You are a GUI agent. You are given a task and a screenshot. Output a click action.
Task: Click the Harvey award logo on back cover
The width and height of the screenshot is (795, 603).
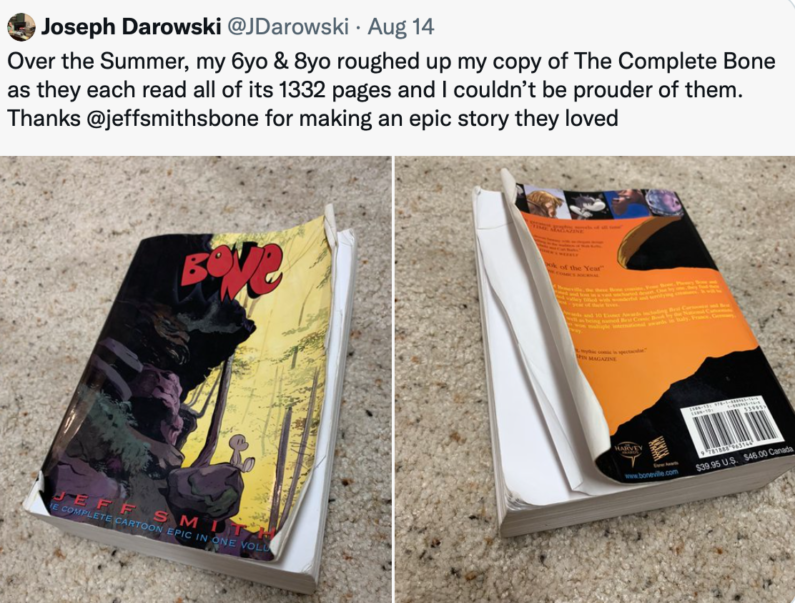click(629, 454)
